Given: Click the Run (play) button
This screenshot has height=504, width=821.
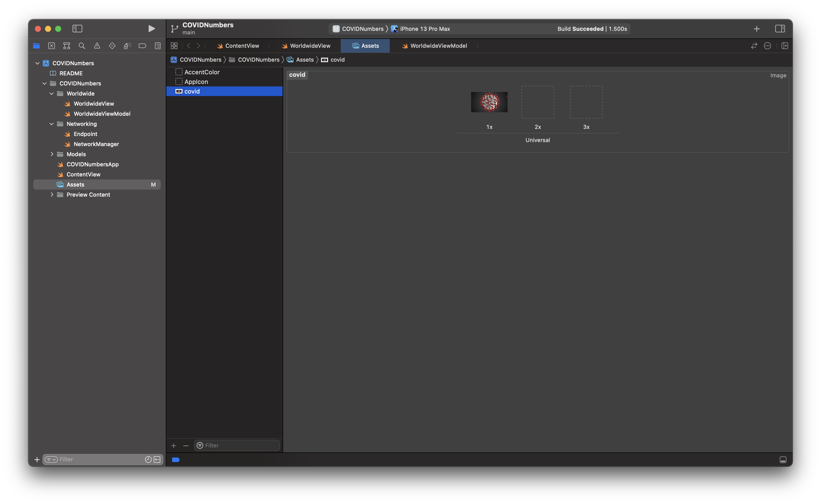Looking at the screenshot, I should coord(151,29).
